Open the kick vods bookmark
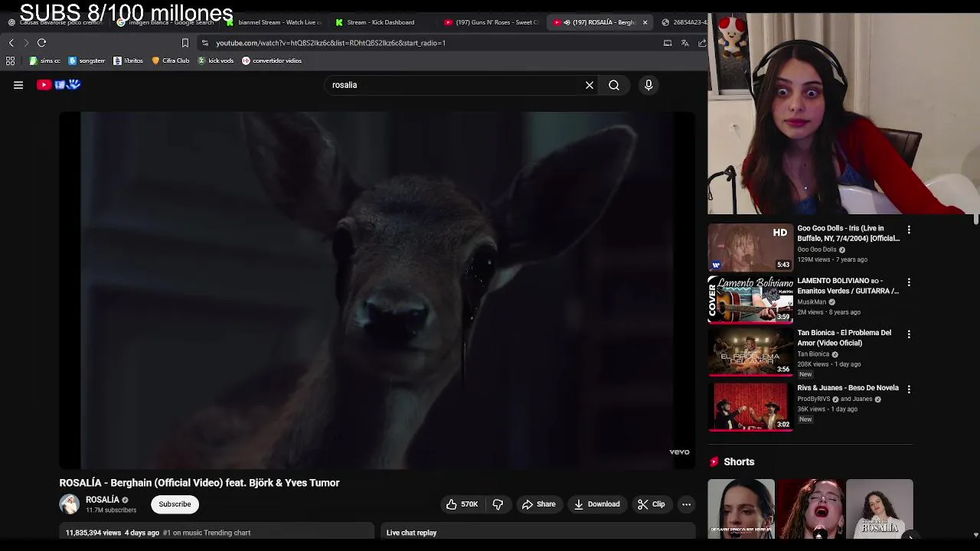Viewport: 980px width, 551px height. click(216, 60)
